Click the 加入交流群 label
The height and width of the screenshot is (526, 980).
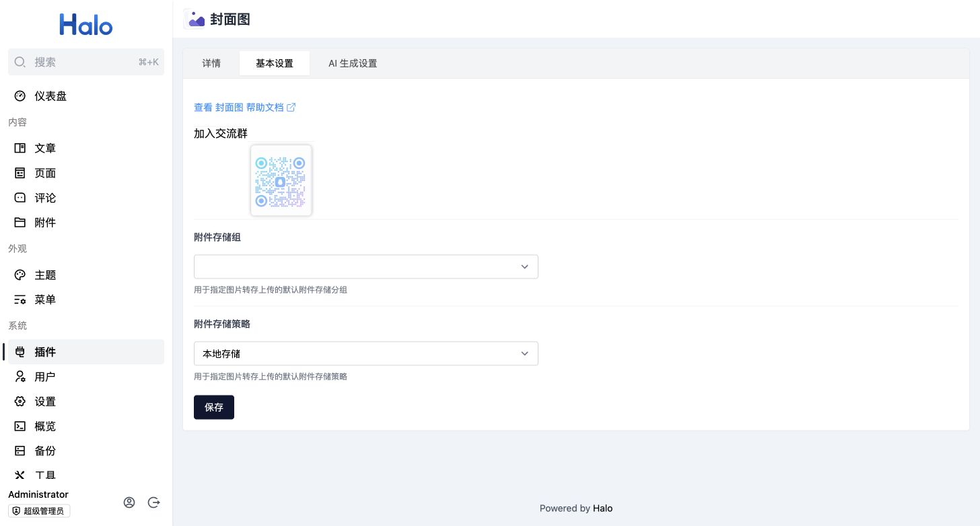click(221, 133)
